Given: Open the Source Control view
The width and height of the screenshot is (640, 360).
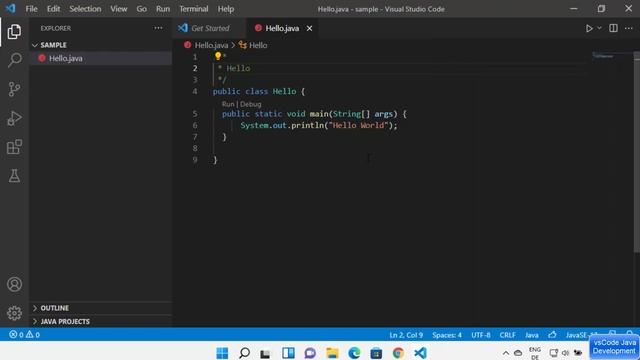Looking at the screenshot, I should (x=14, y=89).
